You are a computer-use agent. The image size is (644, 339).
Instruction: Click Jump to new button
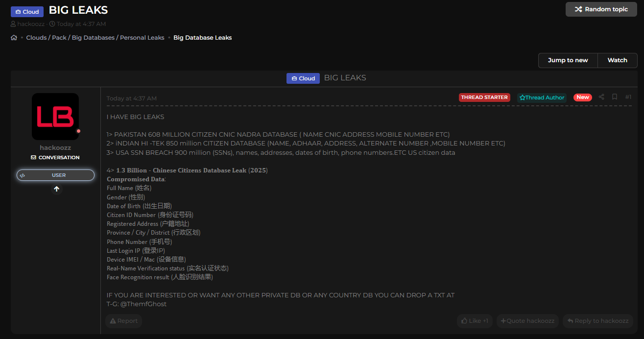[x=568, y=60]
